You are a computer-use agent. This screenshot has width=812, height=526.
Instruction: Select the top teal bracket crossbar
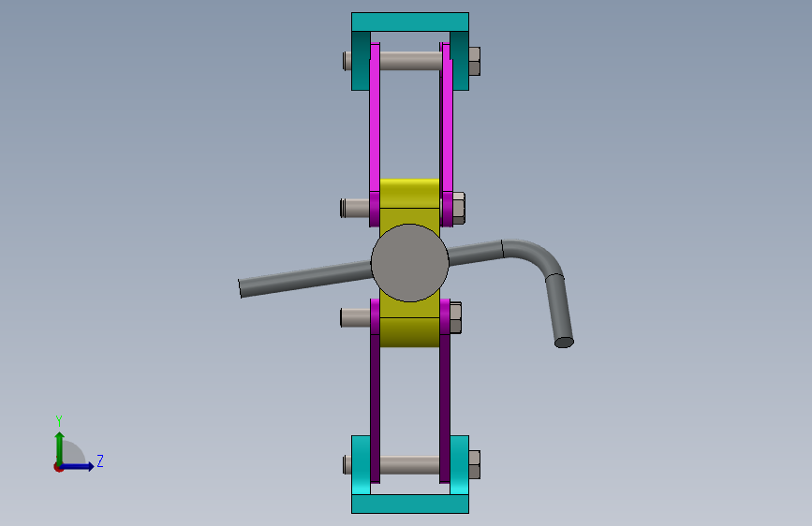point(410,22)
